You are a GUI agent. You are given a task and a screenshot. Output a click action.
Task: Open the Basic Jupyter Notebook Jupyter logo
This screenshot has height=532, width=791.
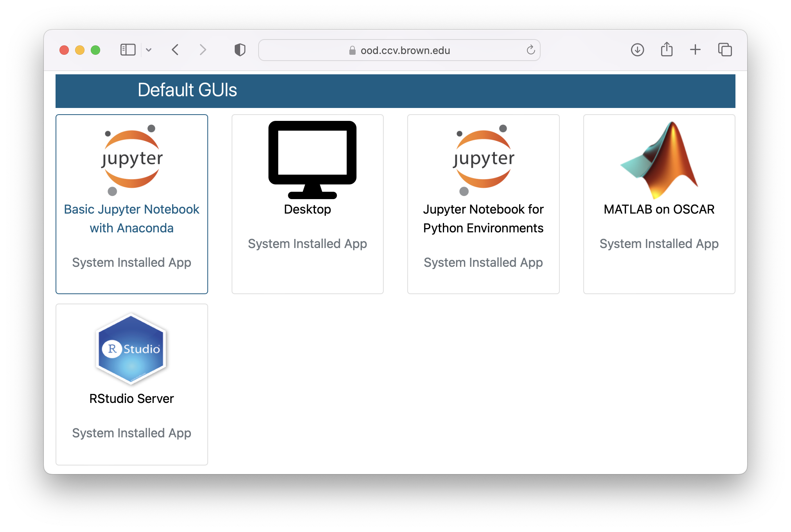pos(132,160)
